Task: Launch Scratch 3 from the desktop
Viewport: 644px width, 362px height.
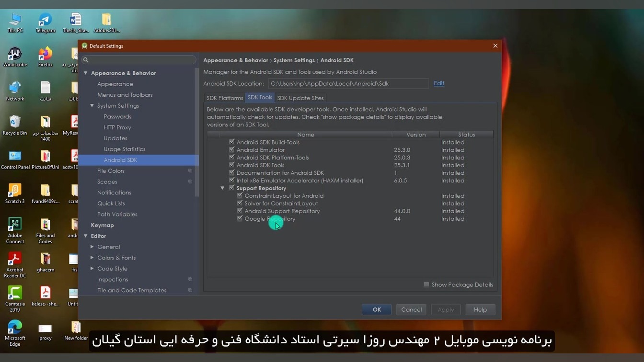Action: tap(15, 194)
